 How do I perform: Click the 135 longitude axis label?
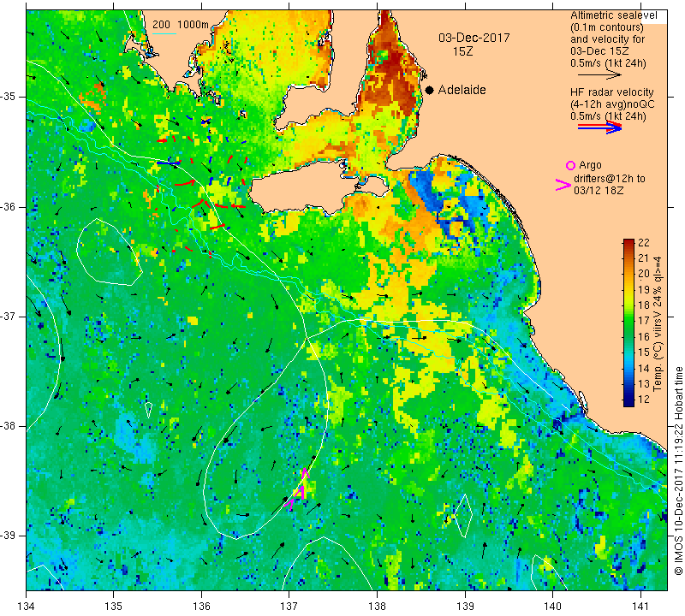click(x=114, y=606)
